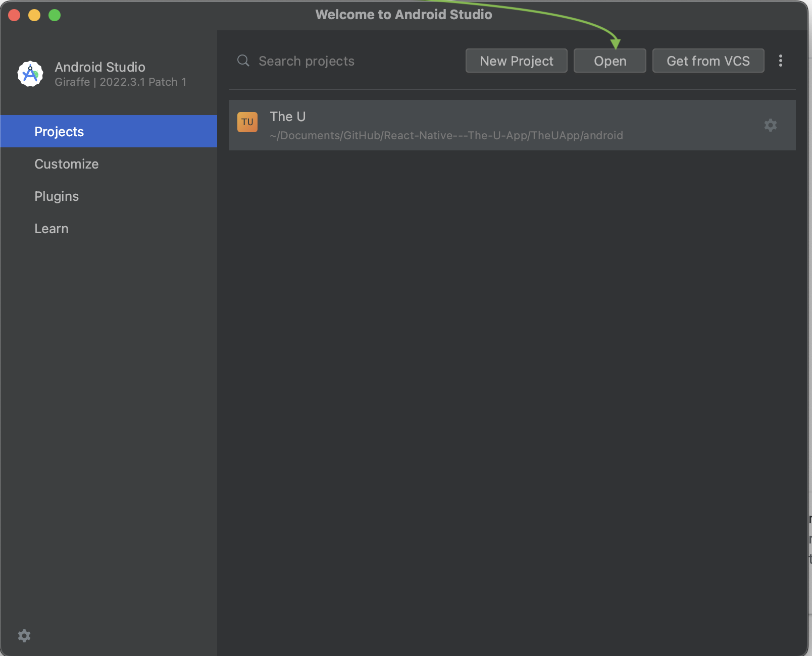Click the magnifying glass search icon
The image size is (812, 656).
(x=243, y=61)
